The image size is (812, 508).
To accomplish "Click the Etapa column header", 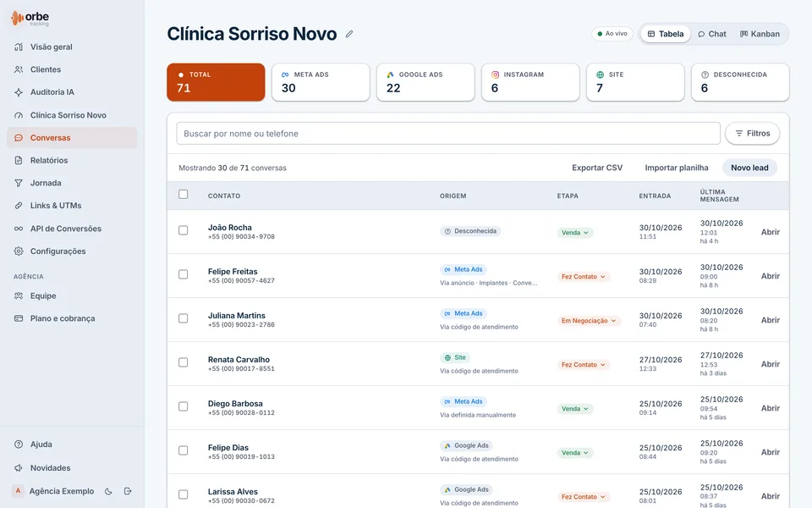I will 568,196.
